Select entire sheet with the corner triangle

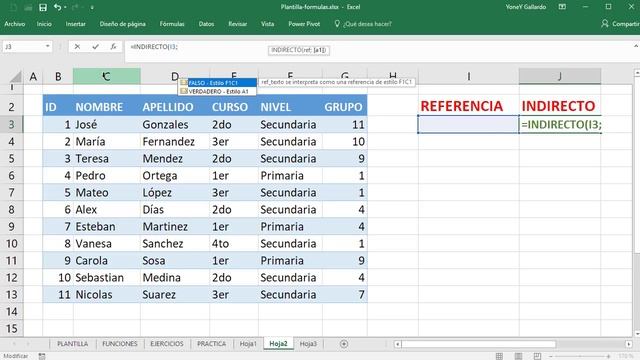click(16, 76)
